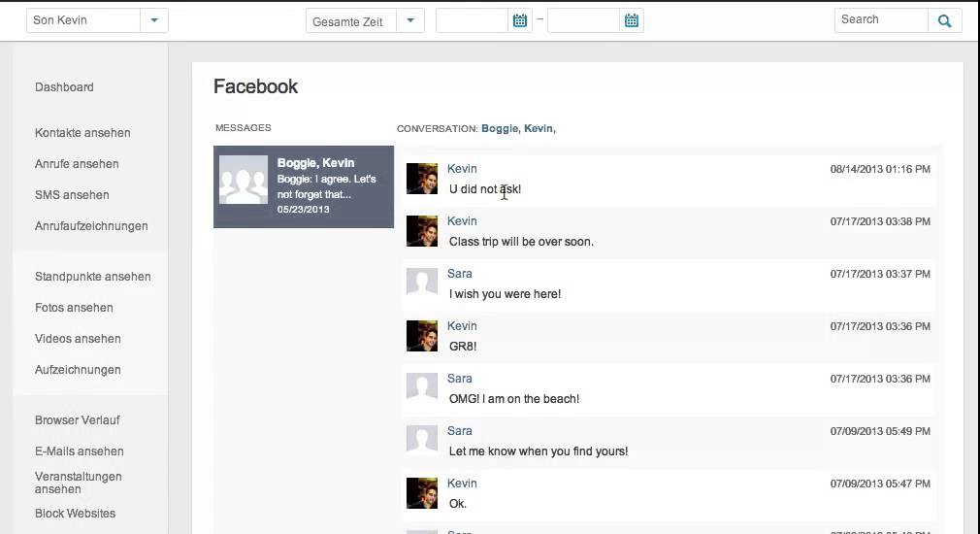Click Sara's avatar beside 'OMG! I am on the beach!'
980x534 pixels.
(422, 388)
